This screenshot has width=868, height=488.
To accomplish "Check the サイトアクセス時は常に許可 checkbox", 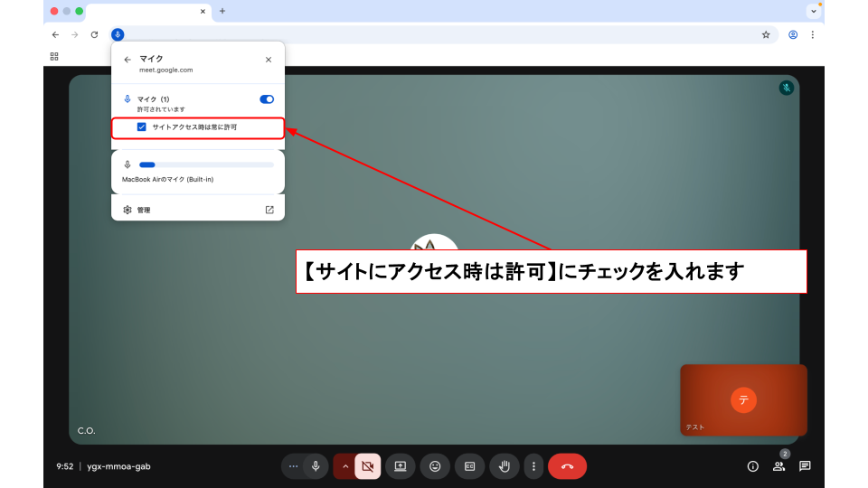I will (142, 127).
